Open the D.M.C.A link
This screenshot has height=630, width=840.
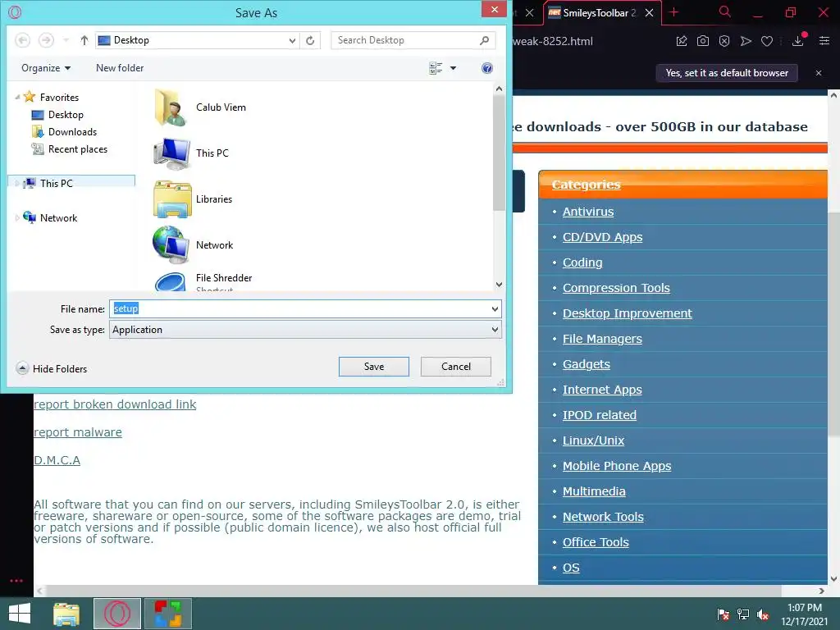[57, 460]
